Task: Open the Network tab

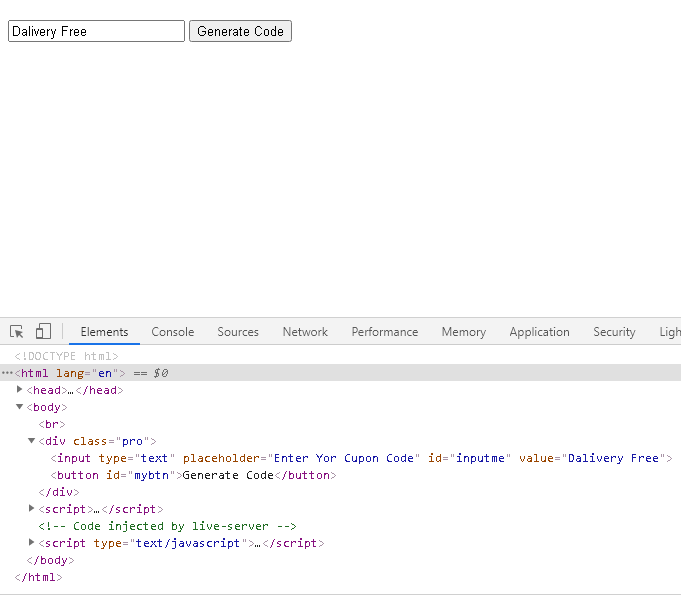Action: tap(305, 332)
